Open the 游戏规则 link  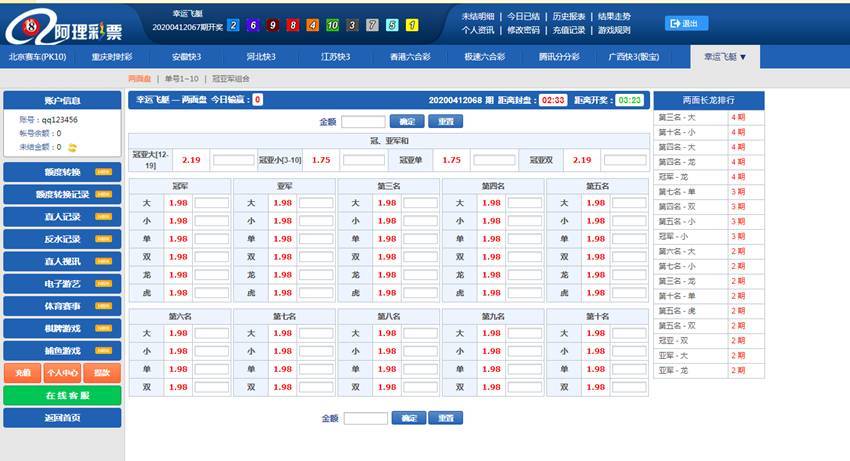(613, 30)
